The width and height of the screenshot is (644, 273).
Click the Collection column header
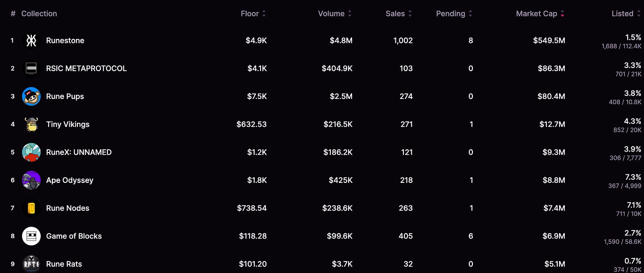39,14
